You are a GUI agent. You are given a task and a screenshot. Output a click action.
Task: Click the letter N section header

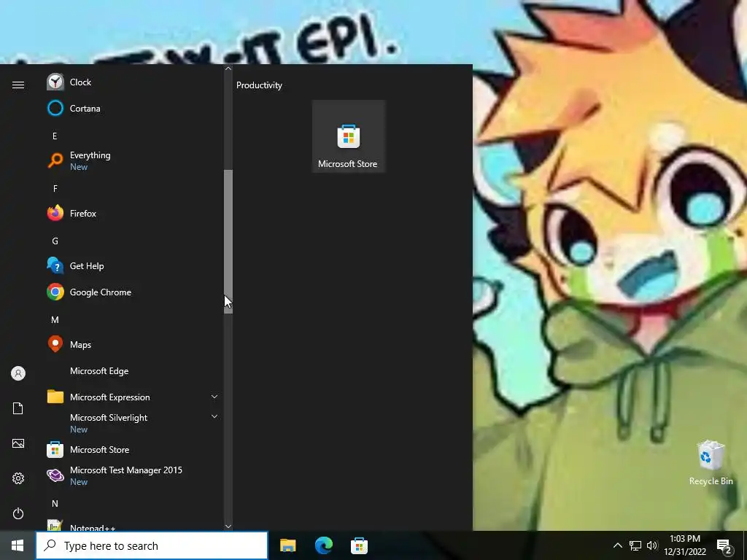(55, 503)
